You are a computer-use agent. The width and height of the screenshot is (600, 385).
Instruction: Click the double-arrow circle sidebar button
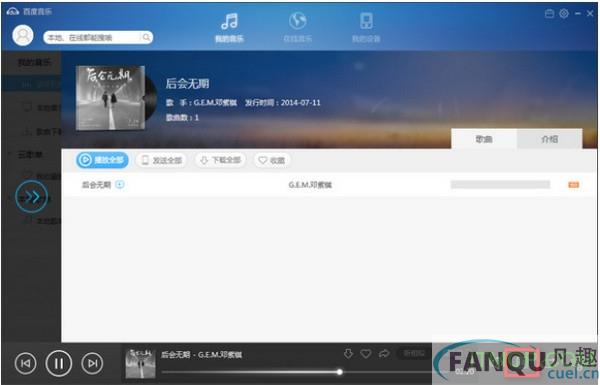31,197
